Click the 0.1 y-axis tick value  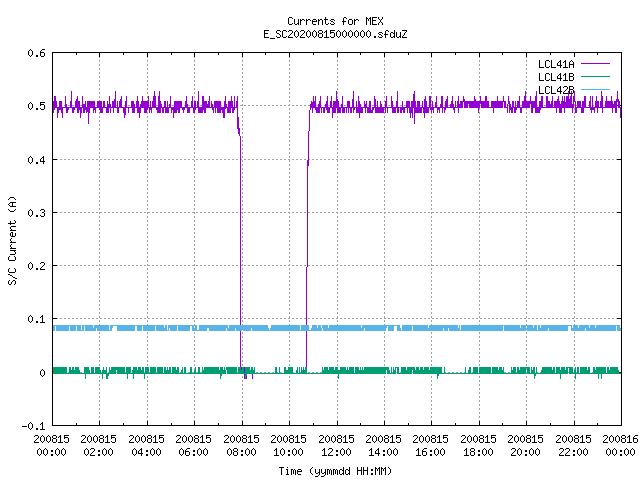(36, 319)
